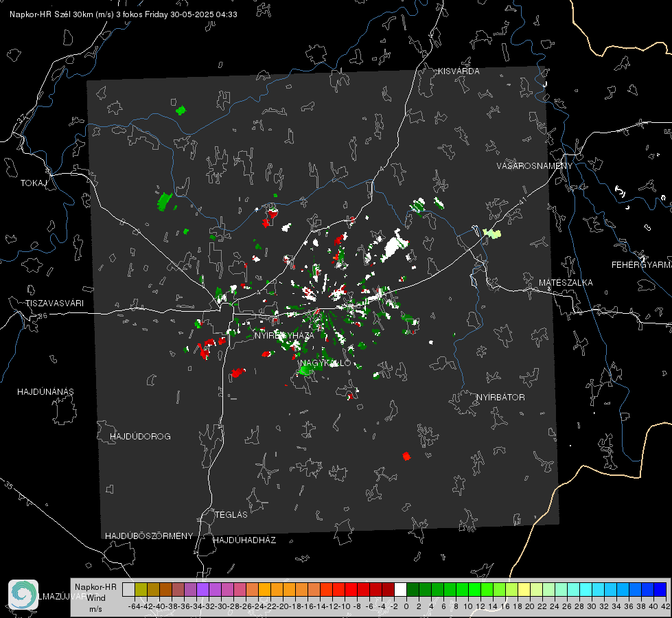Click the -64 value on the wind scale
The width and height of the screenshot is (672, 618).
135,606
